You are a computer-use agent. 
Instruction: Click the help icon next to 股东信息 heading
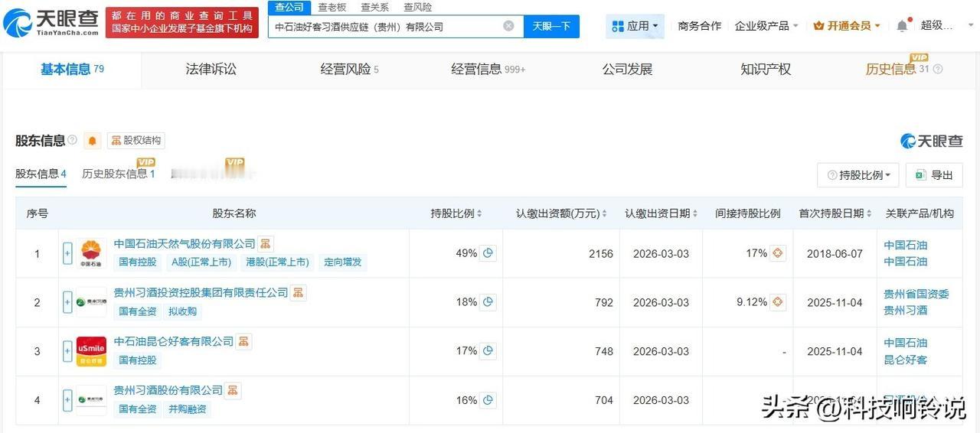[72, 140]
